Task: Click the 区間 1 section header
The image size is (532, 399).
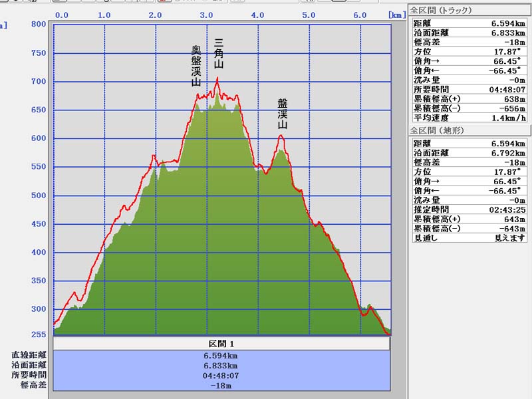Action: (221, 344)
